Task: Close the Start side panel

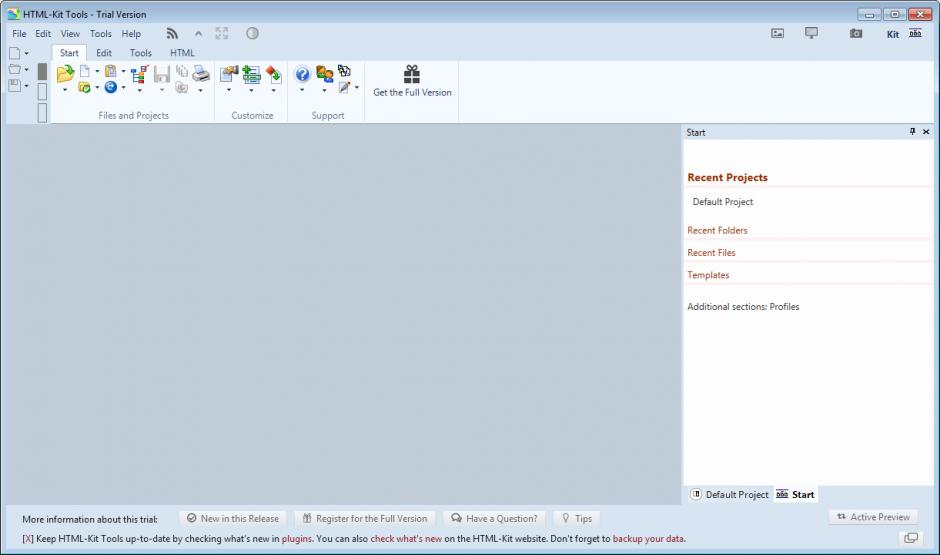Action: 926,131
